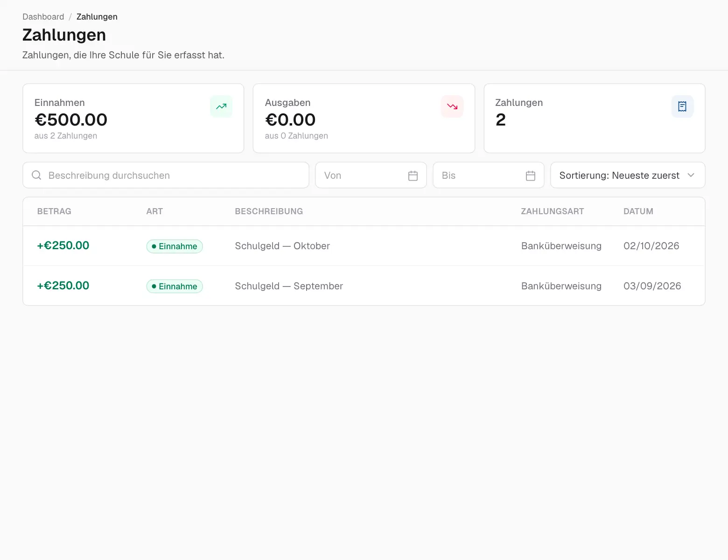Click the date 02/10/2026
The height and width of the screenshot is (560, 728).
point(651,246)
